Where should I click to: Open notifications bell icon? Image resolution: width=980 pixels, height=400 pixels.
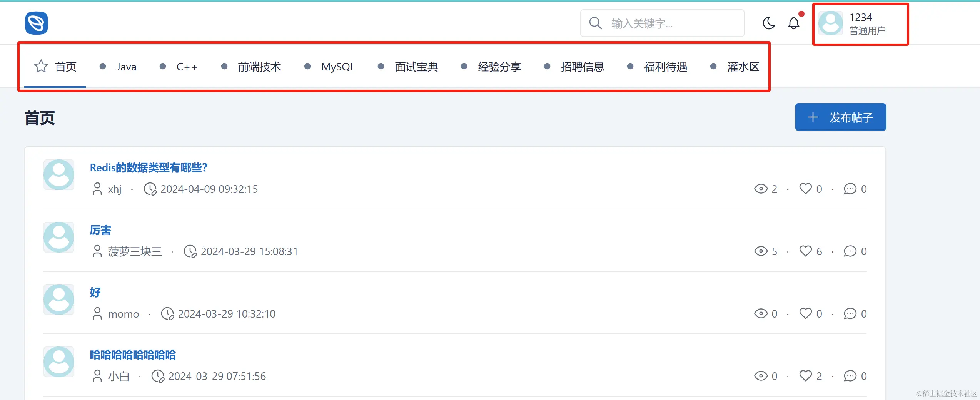(794, 23)
